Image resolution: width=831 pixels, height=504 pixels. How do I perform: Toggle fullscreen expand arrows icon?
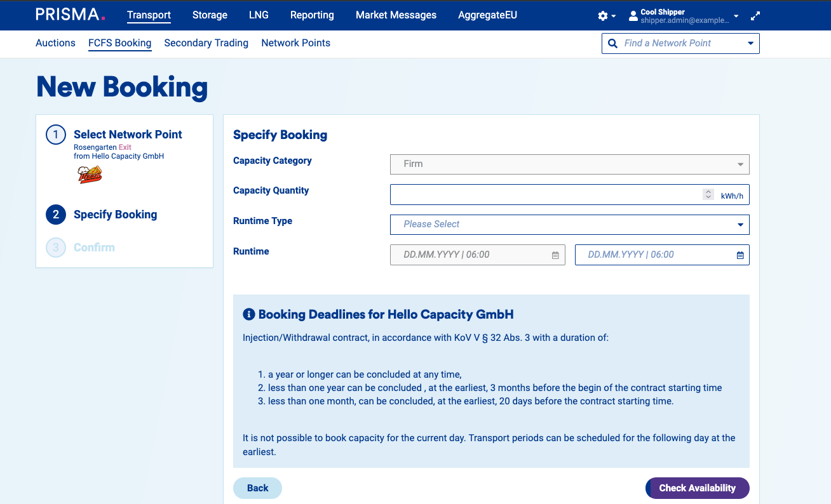point(755,16)
